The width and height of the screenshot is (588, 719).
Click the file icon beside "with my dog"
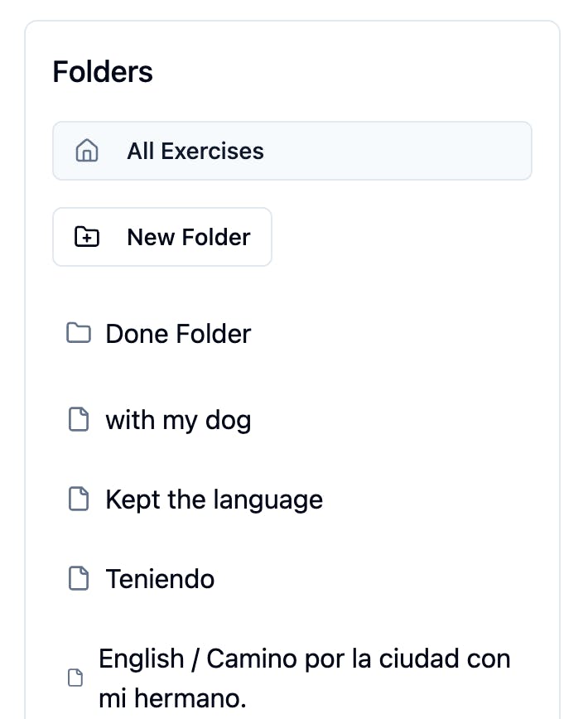coord(79,421)
